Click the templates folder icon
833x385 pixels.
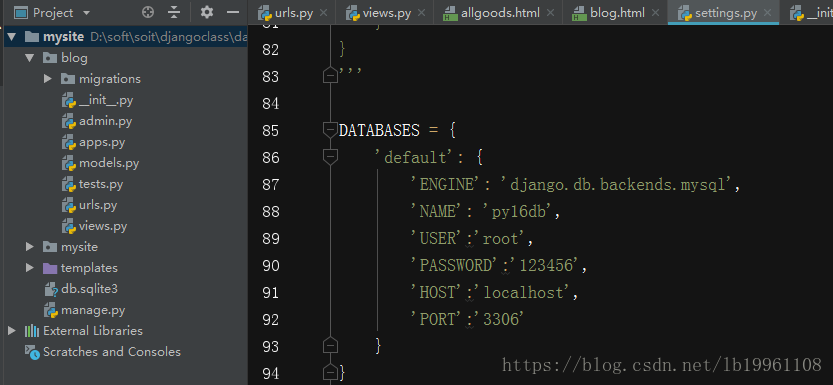pos(49,268)
